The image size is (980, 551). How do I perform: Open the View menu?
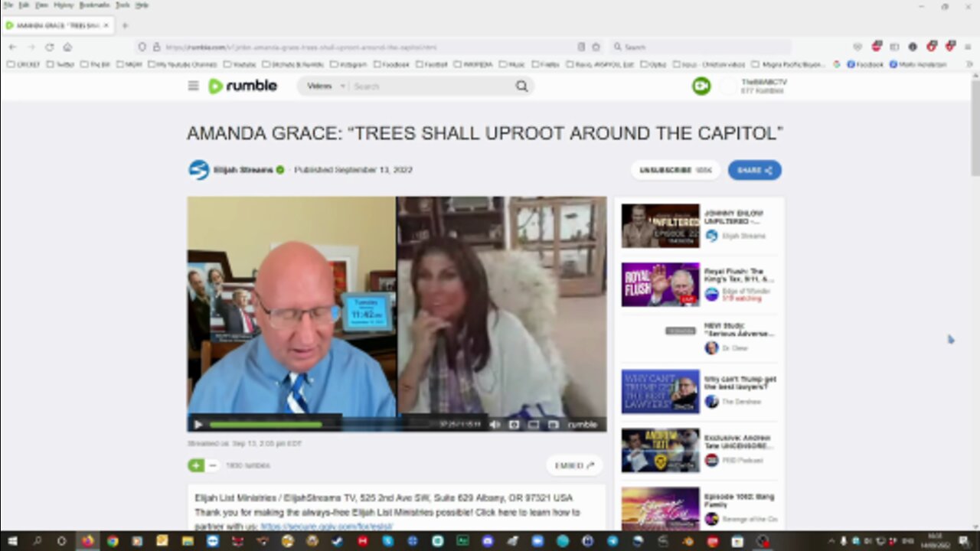(x=41, y=5)
